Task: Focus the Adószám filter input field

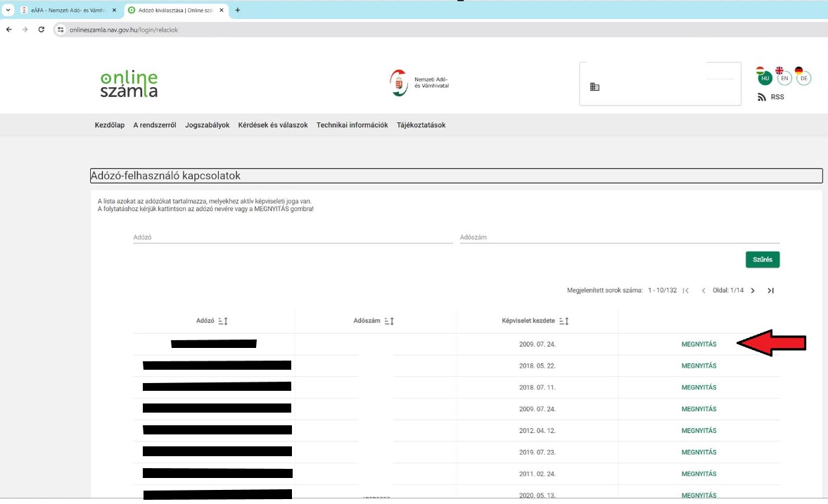Action: (x=619, y=238)
